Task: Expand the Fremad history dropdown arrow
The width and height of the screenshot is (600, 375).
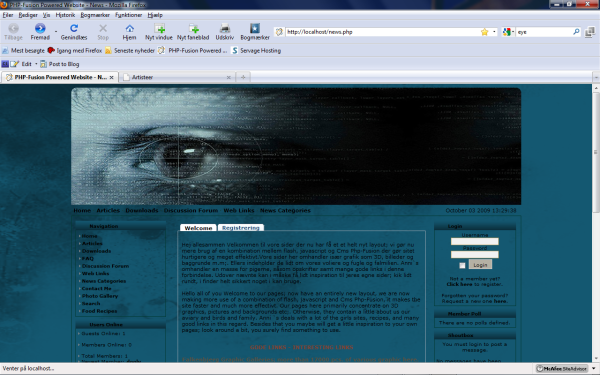Action: point(56,31)
